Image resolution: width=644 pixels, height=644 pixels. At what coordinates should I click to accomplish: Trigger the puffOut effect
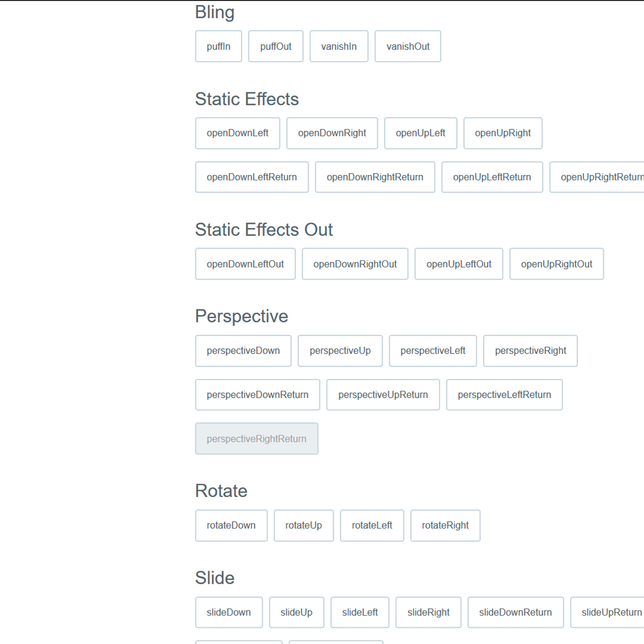(276, 47)
